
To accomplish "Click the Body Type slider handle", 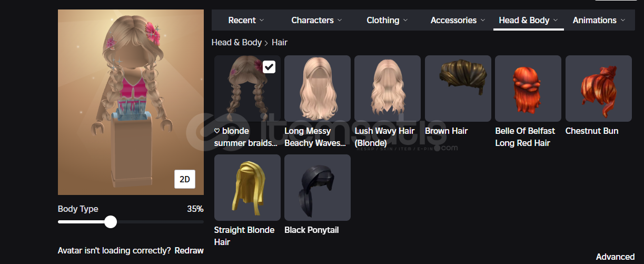I will [111, 222].
